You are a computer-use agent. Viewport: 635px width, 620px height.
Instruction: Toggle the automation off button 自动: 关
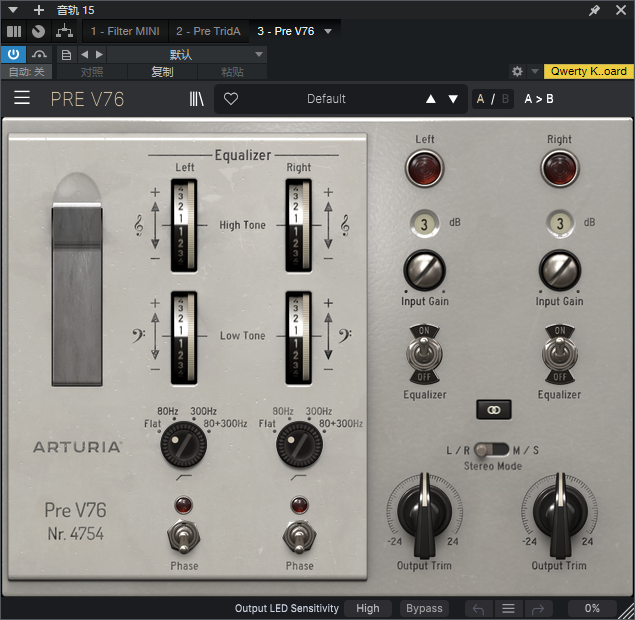tap(27, 72)
